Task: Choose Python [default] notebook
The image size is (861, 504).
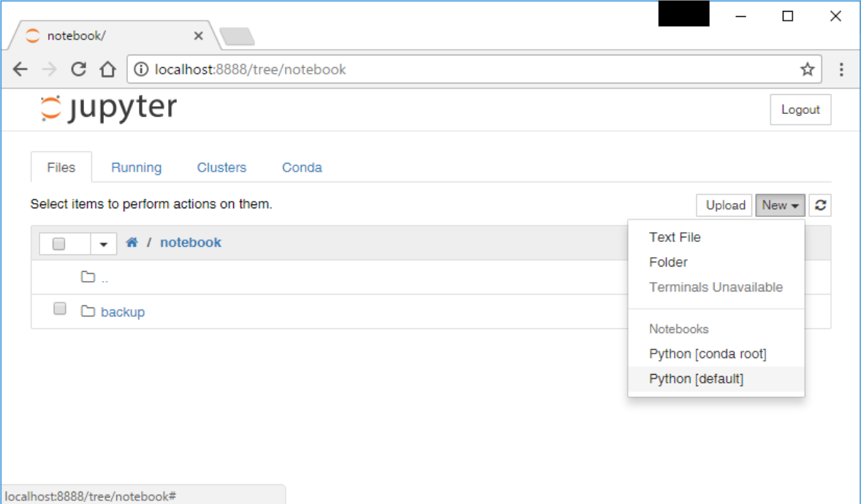Action: [x=696, y=379]
